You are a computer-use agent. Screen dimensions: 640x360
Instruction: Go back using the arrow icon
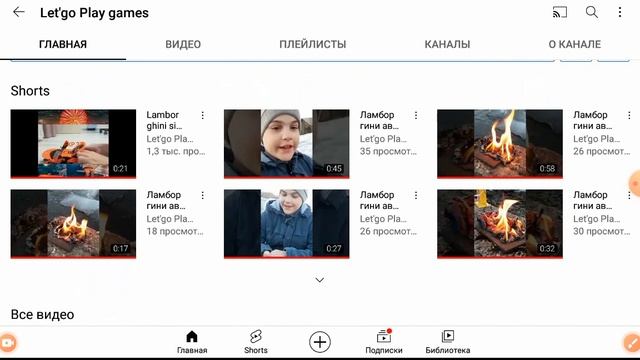click(19, 12)
